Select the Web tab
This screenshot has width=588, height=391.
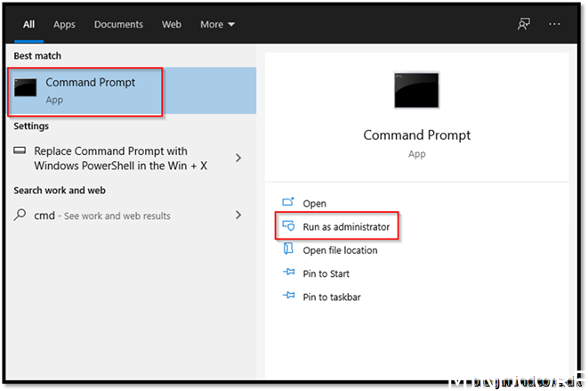171,24
